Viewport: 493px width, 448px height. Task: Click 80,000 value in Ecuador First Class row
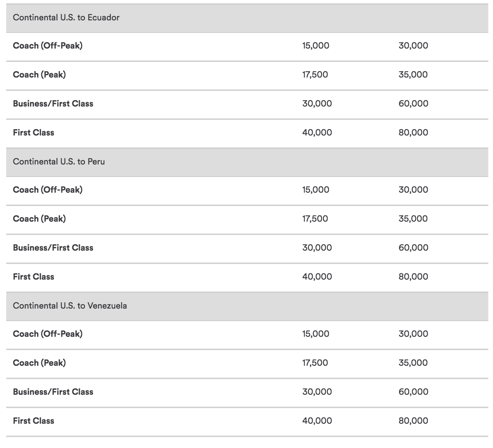click(x=414, y=132)
